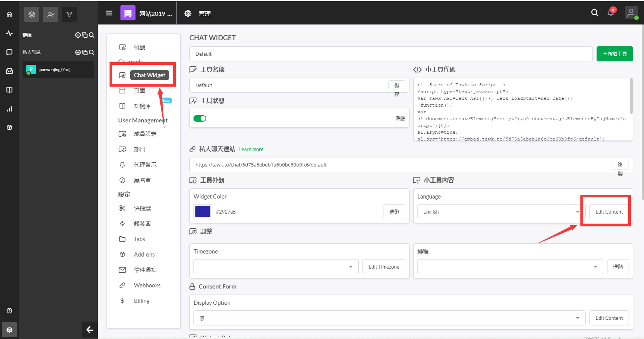
Task: Expand the Timezone dropdown
Action: 276,267
